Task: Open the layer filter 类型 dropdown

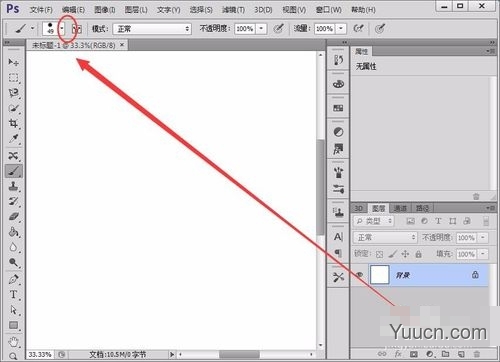Action: tap(374, 221)
